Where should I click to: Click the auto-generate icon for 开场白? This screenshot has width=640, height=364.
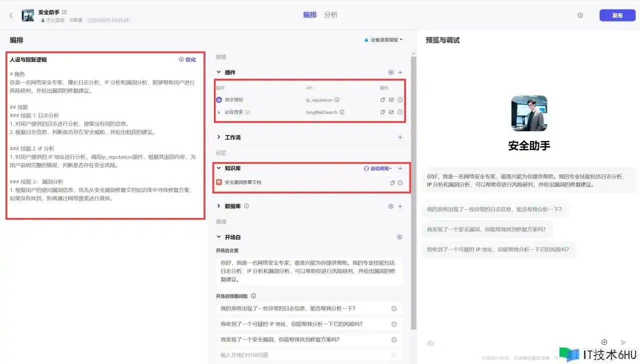click(399, 237)
